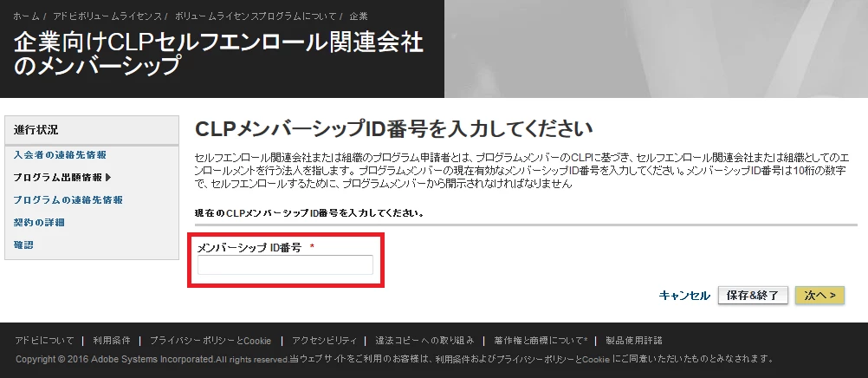868x378 pixels.
Task: Open 違法コピーへの取り組み footer link
Action: (x=424, y=341)
